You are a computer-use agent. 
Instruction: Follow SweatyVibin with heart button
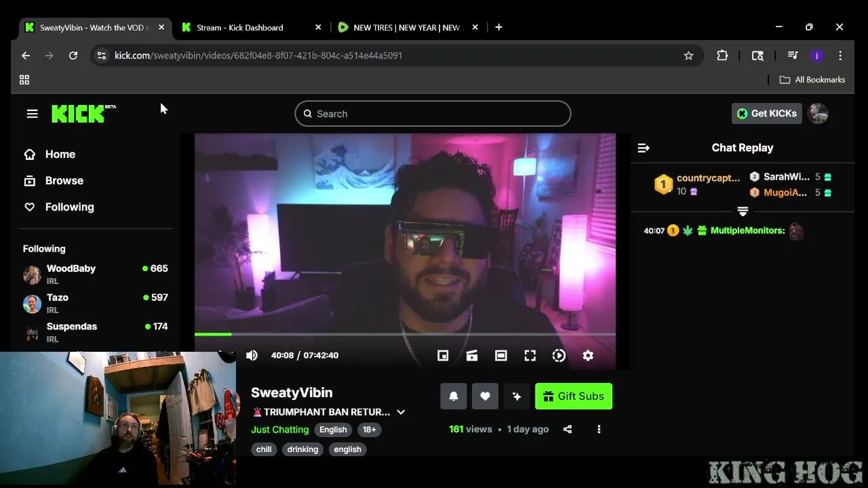(x=485, y=396)
